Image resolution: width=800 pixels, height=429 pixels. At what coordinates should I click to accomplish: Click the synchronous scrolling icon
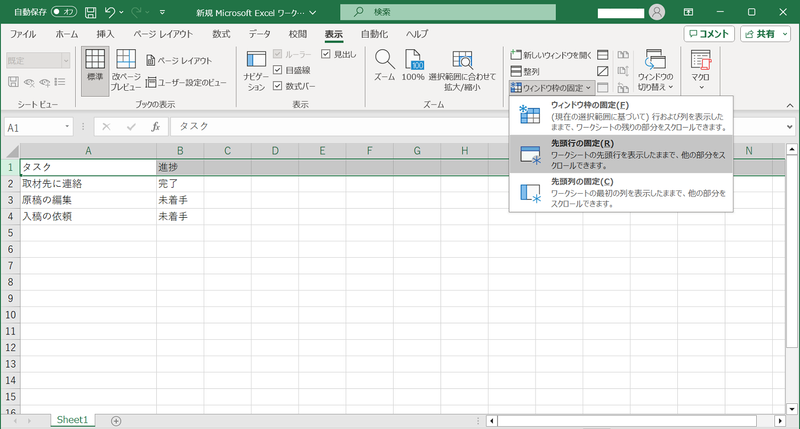[623, 71]
